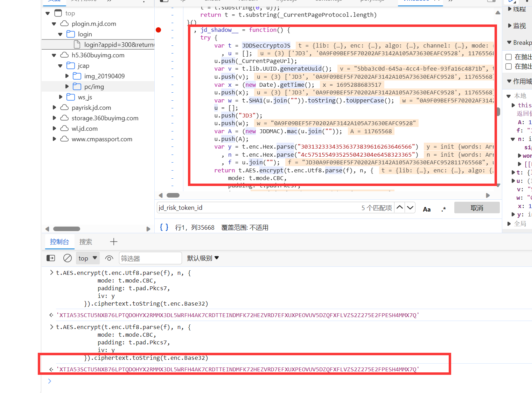532x393 pixels.
Task: Collapse the h5.360buyimg.com tree node
Action: pyautogui.click(x=54, y=55)
